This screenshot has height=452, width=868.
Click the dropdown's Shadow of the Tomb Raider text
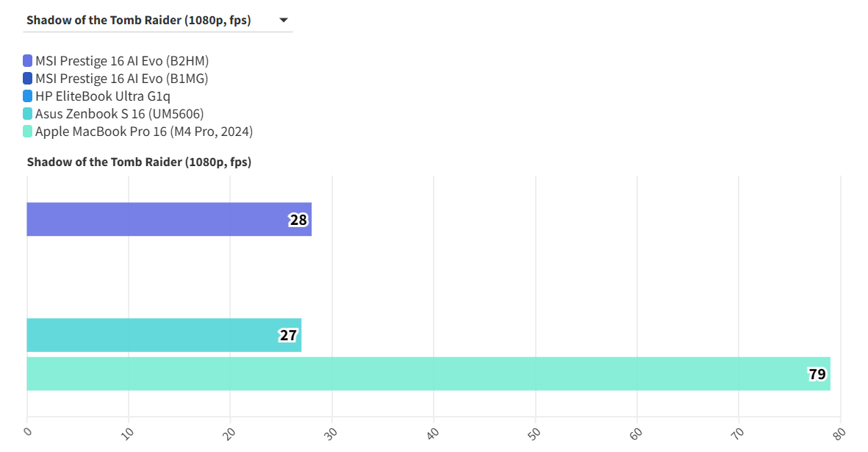138,21
